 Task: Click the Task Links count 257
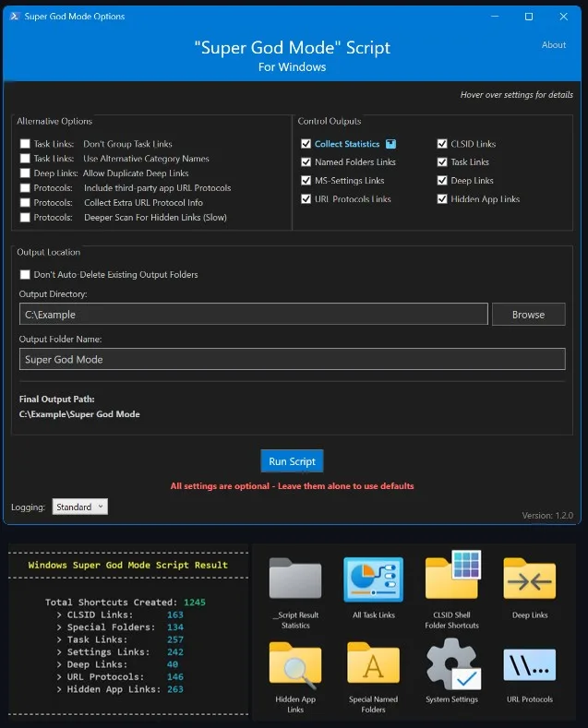[175, 639]
